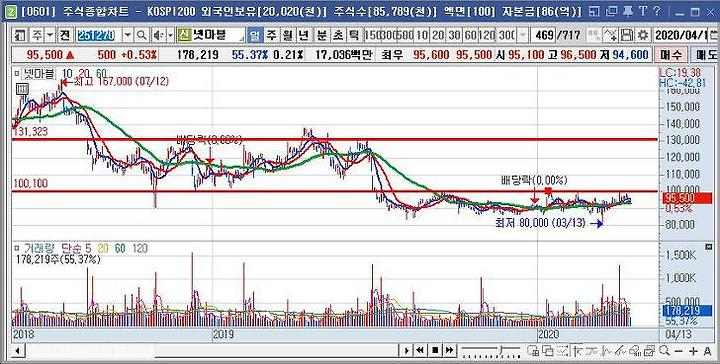
Task: Save chart with floppy disk icon
Action: (x=627, y=35)
